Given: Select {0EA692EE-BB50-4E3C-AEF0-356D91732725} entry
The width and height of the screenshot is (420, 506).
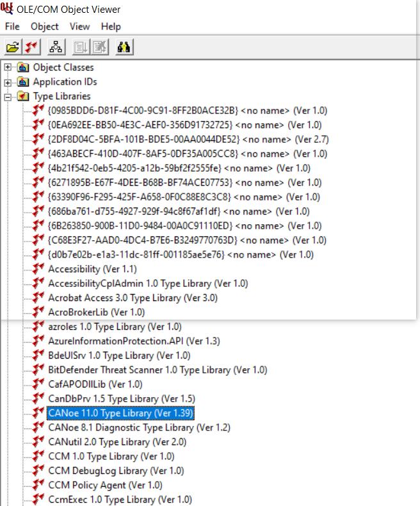Looking at the screenshot, I should [x=185, y=125].
